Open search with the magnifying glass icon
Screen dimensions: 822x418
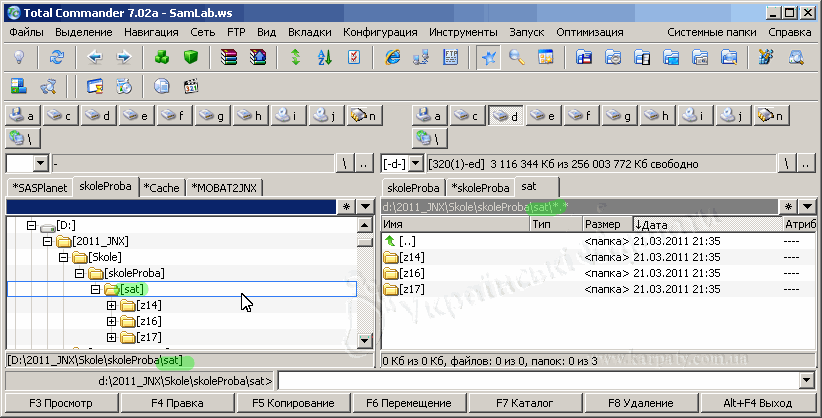pos(517,57)
